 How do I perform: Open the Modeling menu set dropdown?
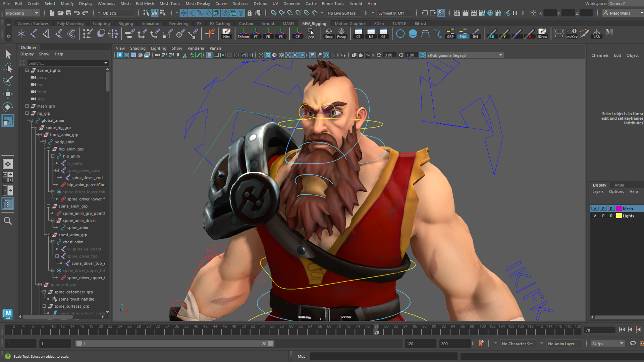click(x=22, y=13)
